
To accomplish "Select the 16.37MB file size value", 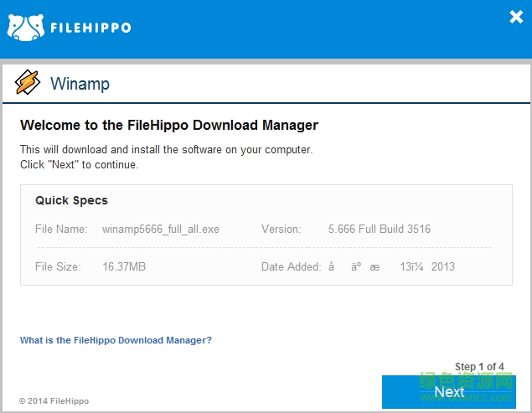I will [x=124, y=266].
